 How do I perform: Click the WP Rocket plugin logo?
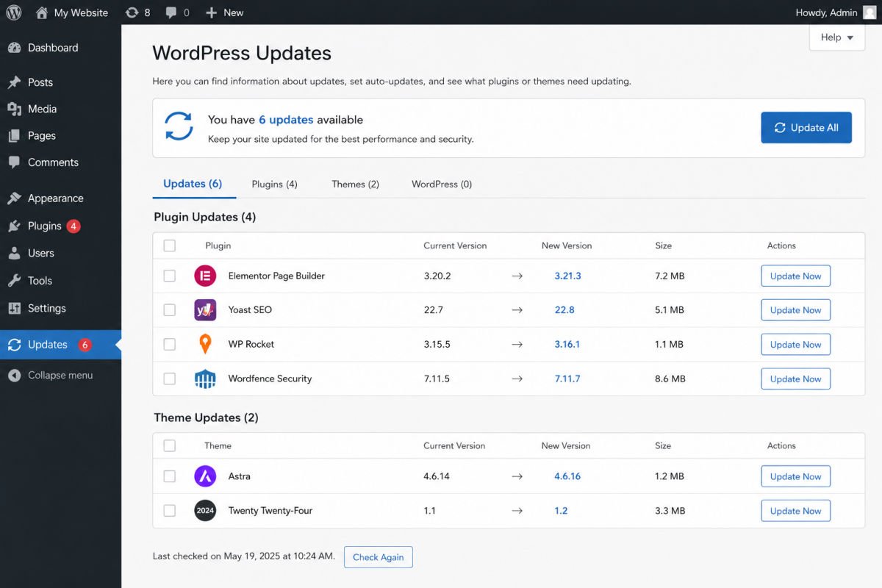click(205, 344)
